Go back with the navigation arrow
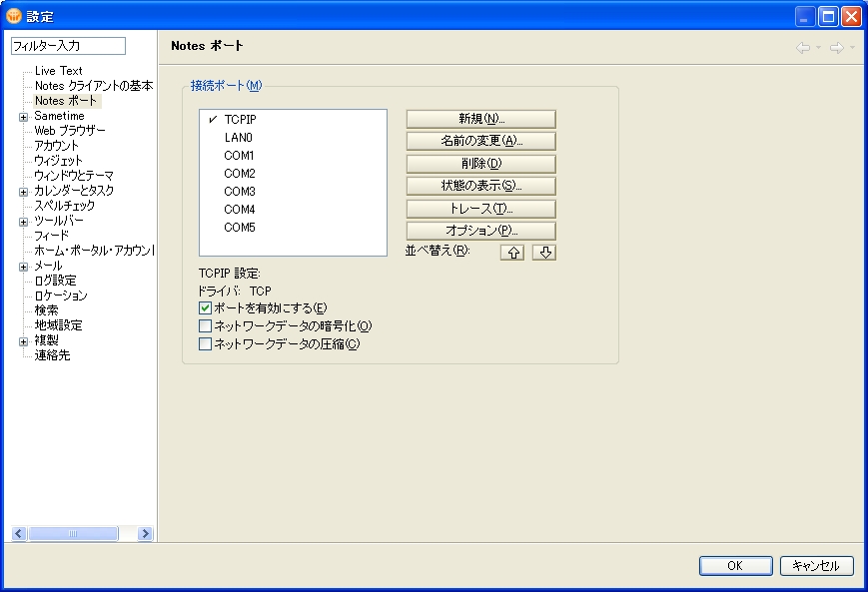Screen dimensions: 868x592 [803, 48]
